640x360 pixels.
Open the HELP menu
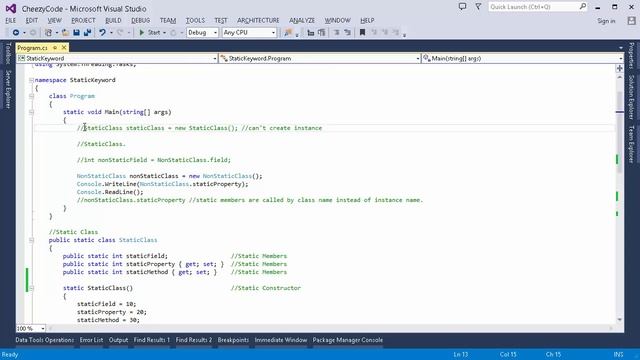pos(367,20)
